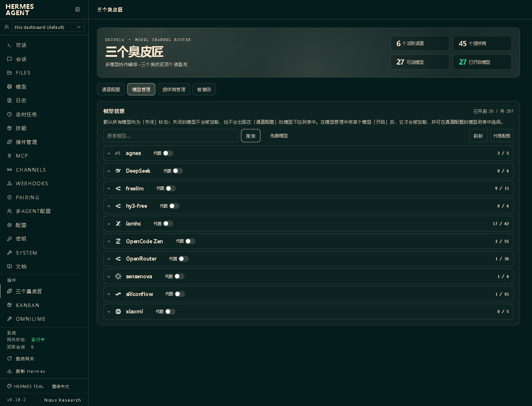Click the 27 已开启模型 stat card
Image resolution: width=532 pixels, height=406 pixels.
pyautogui.click(x=482, y=62)
